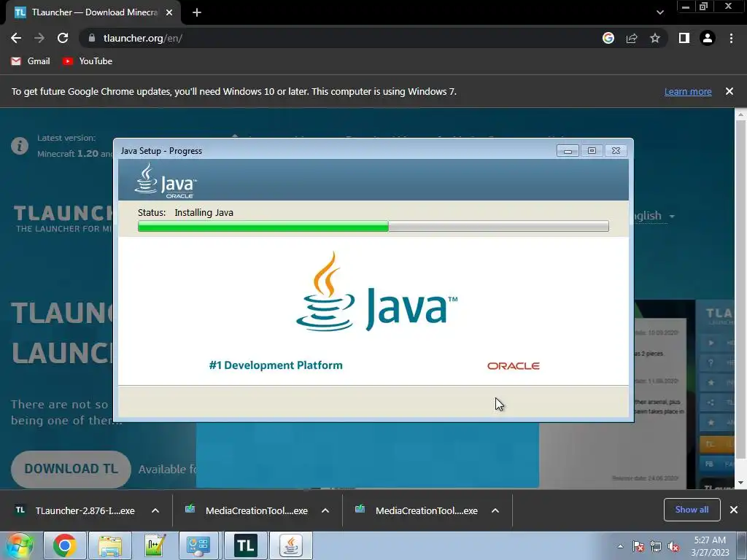
Task: Open the Windows Start menu
Action: pyautogui.click(x=19, y=545)
